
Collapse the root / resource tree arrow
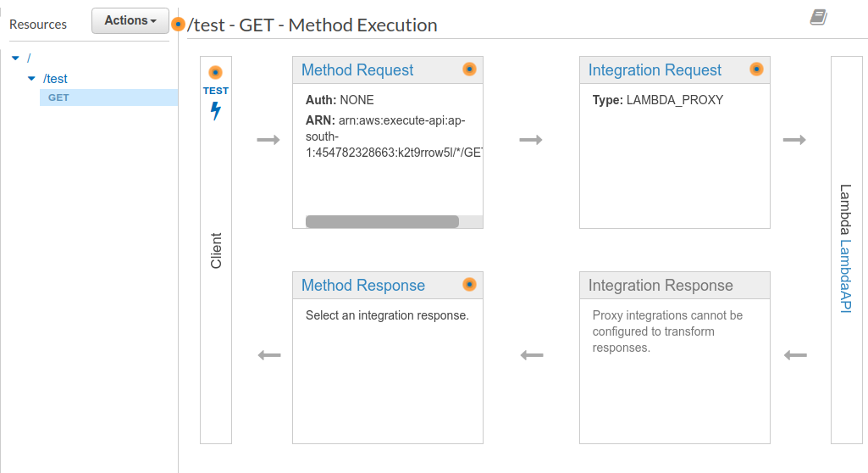click(x=15, y=58)
